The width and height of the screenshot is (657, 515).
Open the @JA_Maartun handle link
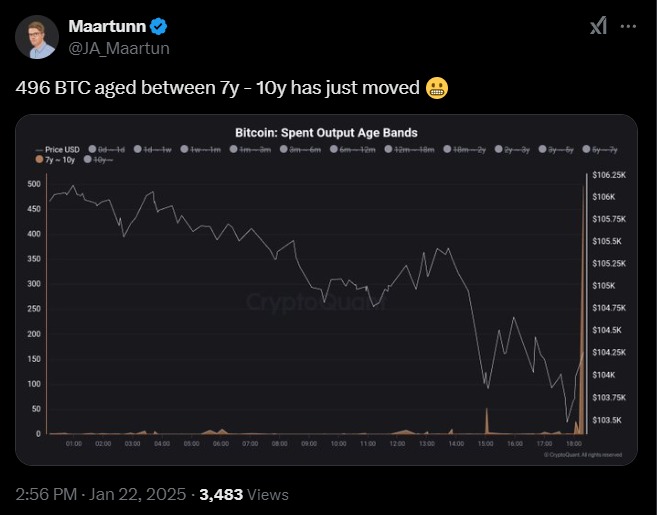(x=119, y=48)
